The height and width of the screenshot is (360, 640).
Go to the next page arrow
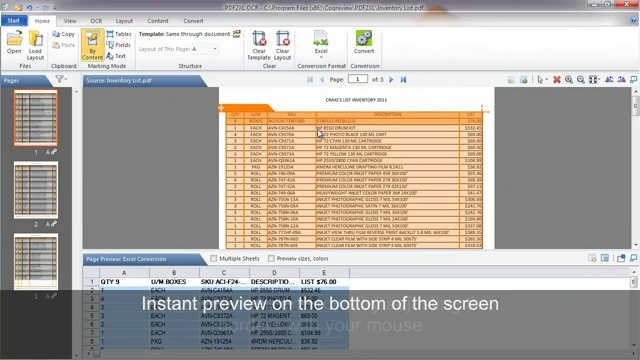[x=391, y=80]
